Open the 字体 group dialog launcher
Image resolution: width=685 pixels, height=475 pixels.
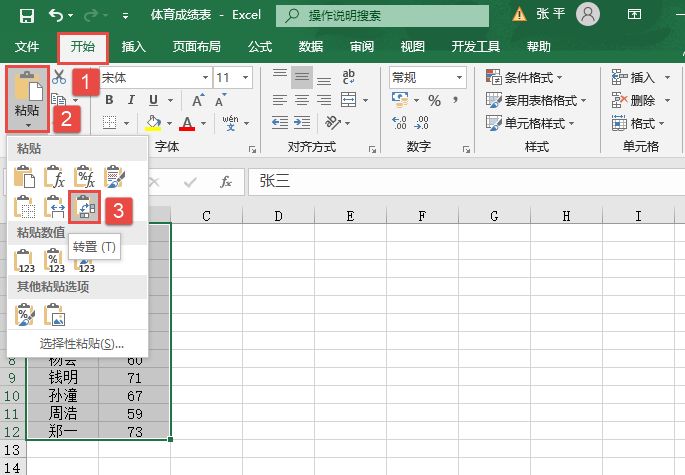pyautogui.click(x=252, y=149)
